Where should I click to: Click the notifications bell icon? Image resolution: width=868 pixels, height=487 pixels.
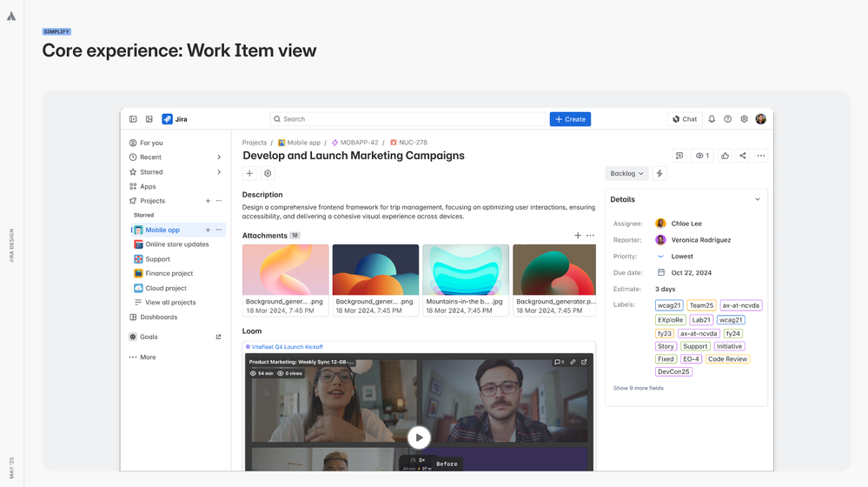point(712,119)
